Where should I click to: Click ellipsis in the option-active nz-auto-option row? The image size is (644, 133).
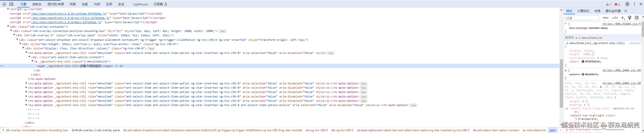coord(378,105)
